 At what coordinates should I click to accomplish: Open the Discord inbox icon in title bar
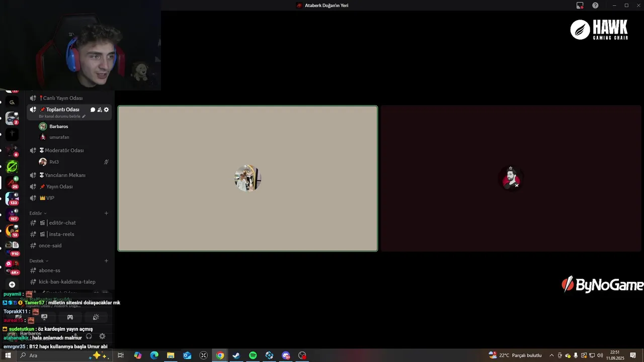coord(580,6)
